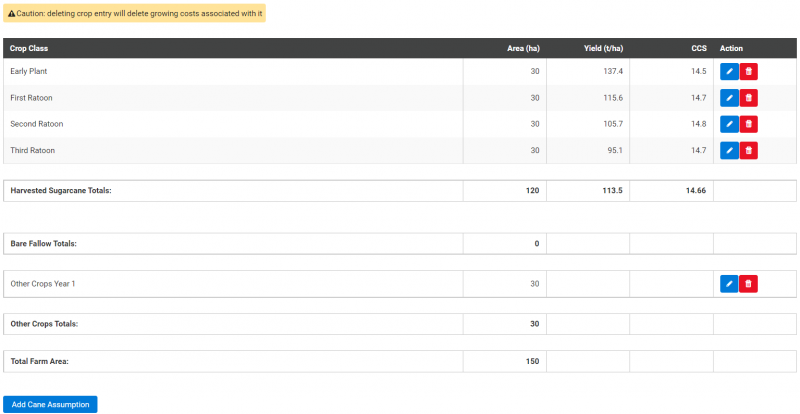Remove the Second Ratoon entry
The width and height of the screenshot is (800, 414).
point(749,124)
